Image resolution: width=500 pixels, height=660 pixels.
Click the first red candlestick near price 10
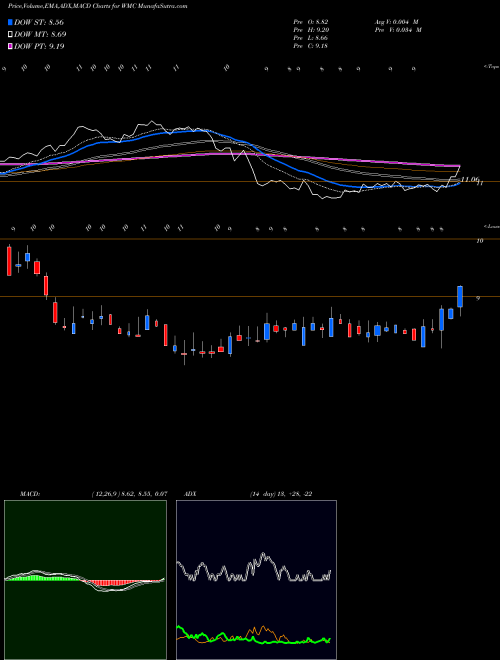pos(9,261)
